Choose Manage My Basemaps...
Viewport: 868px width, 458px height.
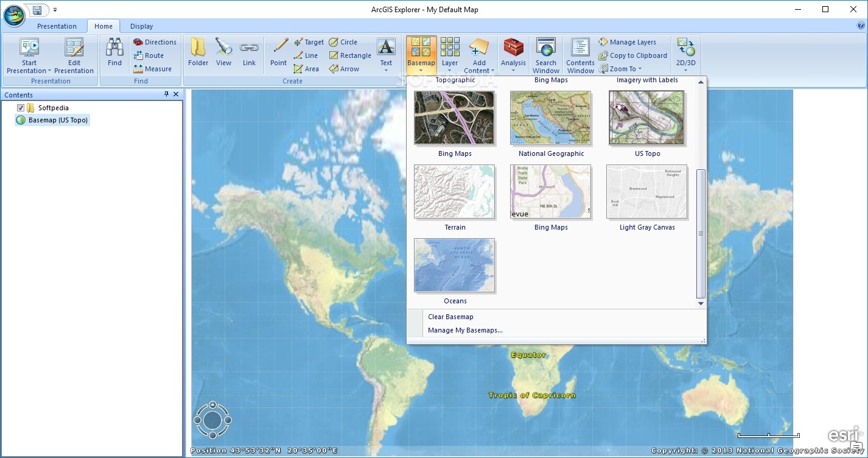click(465, 330)
